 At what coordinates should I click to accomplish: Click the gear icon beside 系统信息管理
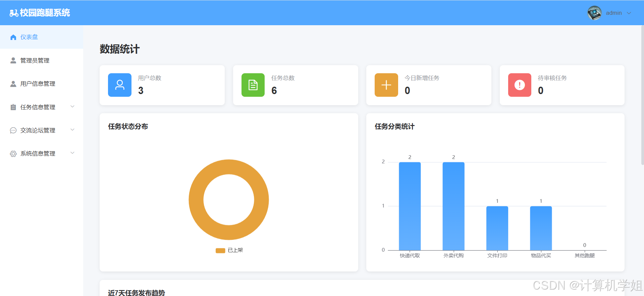[13, 154]
